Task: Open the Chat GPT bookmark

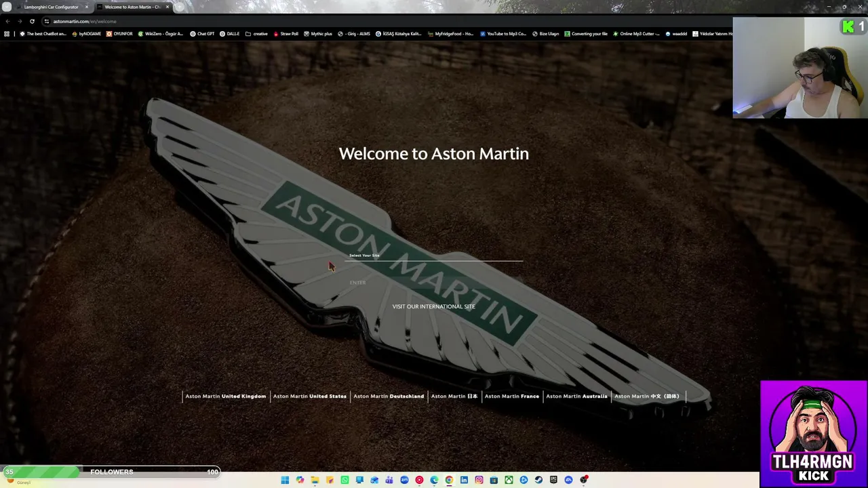Action: [x=202, y=34]
